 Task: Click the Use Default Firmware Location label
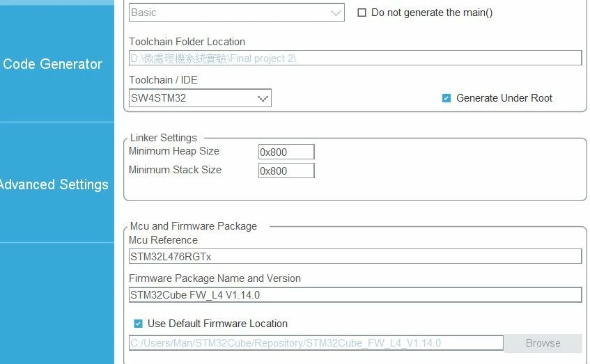pos(217,324)
